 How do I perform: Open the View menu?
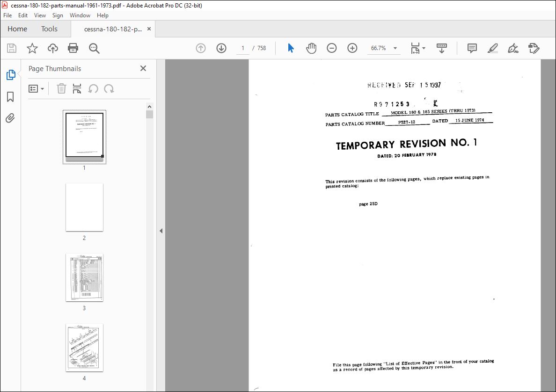click(40, 15)
